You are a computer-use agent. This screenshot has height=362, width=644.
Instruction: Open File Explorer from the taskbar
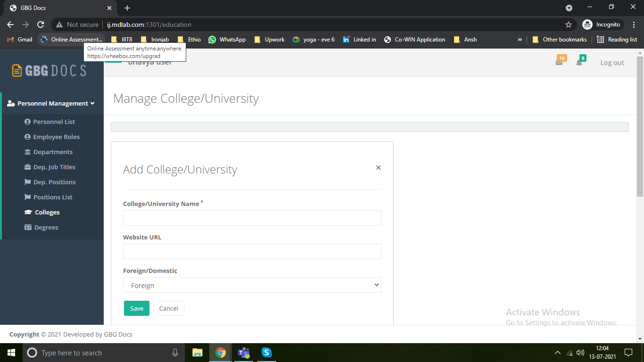pyautogui.click(x=198, y=353)
